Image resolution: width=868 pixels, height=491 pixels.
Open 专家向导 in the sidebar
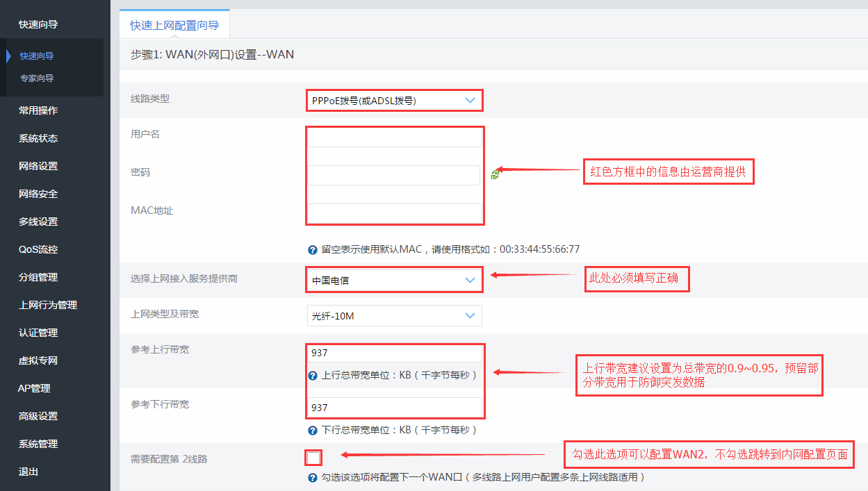37,78
